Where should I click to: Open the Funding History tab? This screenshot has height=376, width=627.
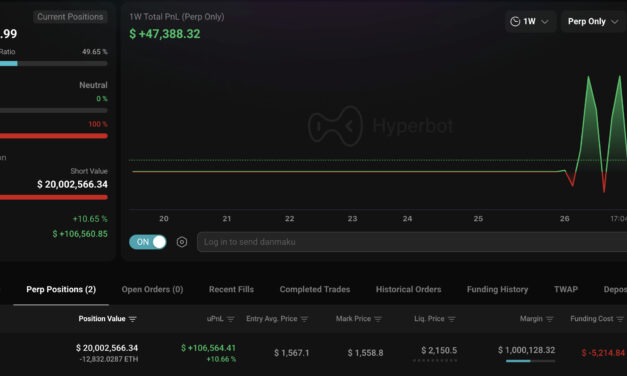pos(497,289)
